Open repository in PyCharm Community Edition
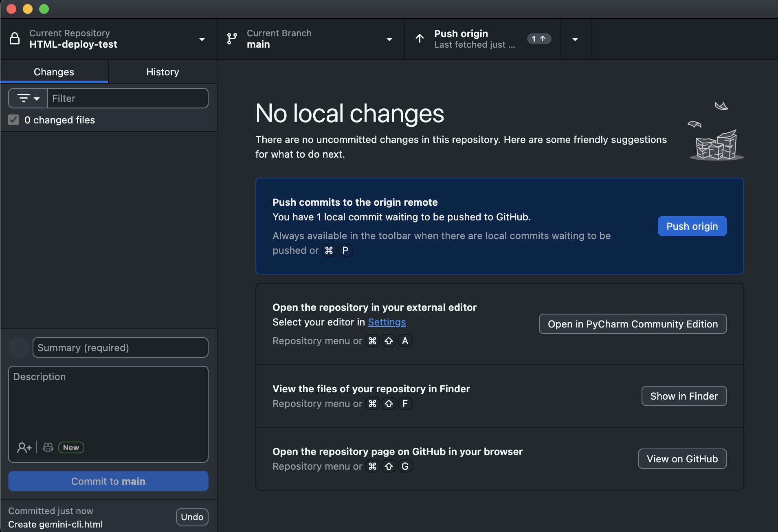The image size is (778, 532). point(633,324)
